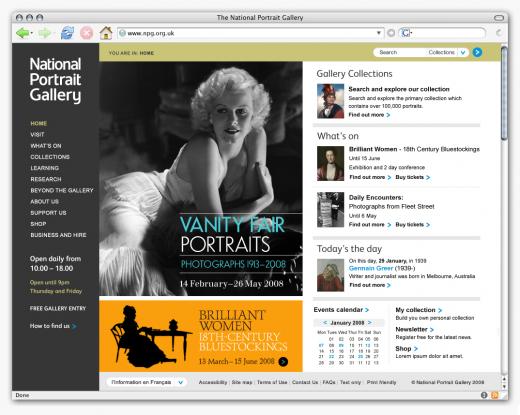The height and width of the screenshot is (415, 520).
Task: Select BUSINESS AND HIRE in sidebar
Action: pyautogui.click(x=58, y=235)
